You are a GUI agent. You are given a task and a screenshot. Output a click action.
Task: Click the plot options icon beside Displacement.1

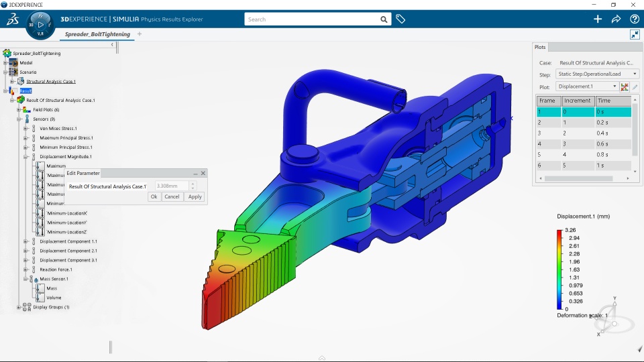pos(625,86)
